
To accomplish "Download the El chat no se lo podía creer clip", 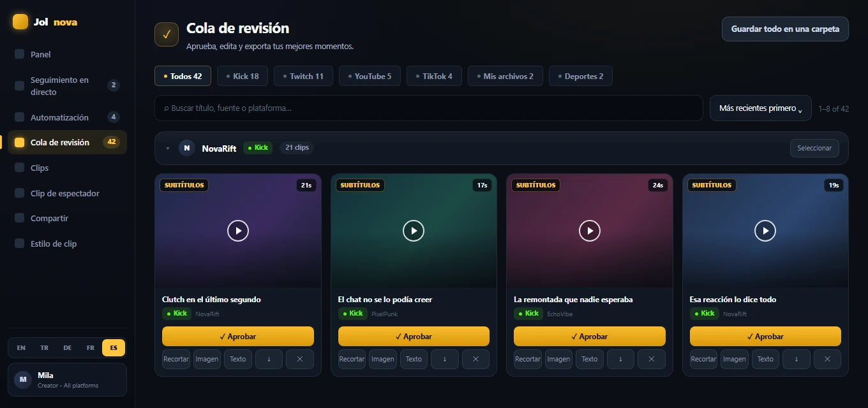I will click(x=445, y=359).
